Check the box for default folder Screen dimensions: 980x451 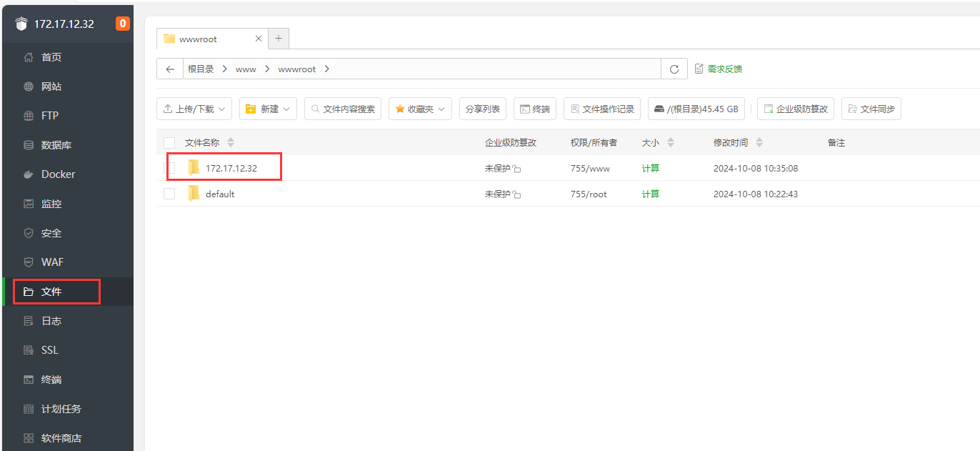click(169, 194)
